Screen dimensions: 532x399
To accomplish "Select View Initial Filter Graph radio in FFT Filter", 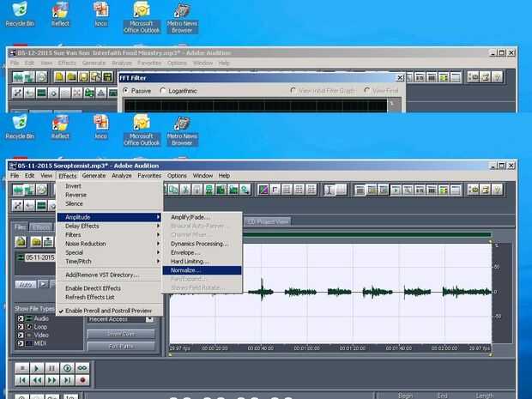I will pos(293,91).
